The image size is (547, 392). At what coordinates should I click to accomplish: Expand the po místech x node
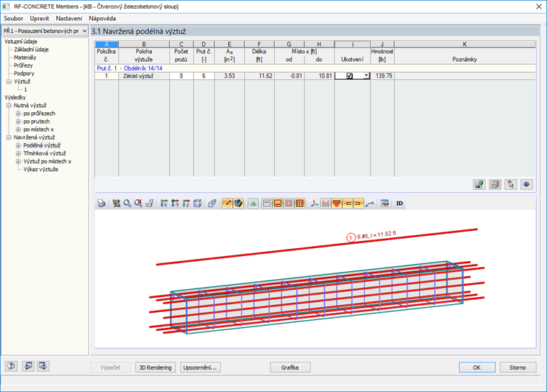point(18,129)
